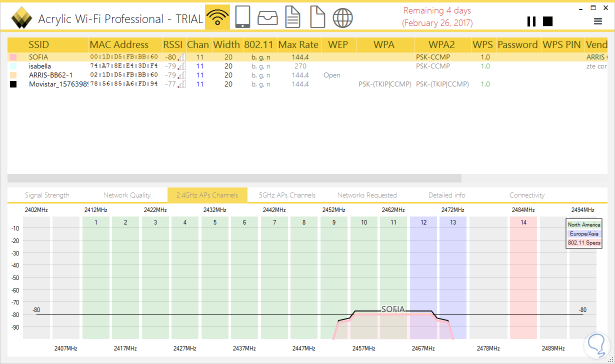Click the black swatch beside Movistar network
The width and height of the screenshot is (615, 364).
coord(13,84)
